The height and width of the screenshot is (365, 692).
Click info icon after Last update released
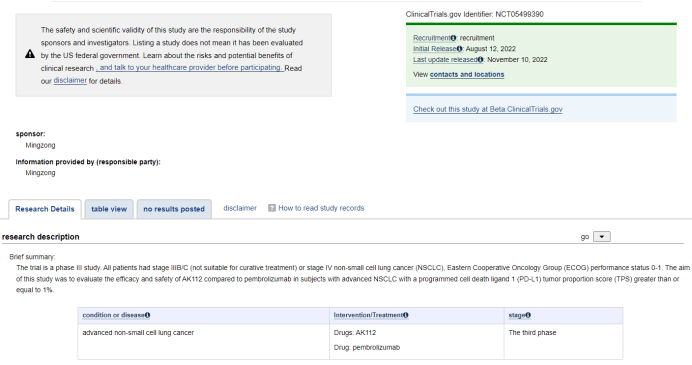480,60
